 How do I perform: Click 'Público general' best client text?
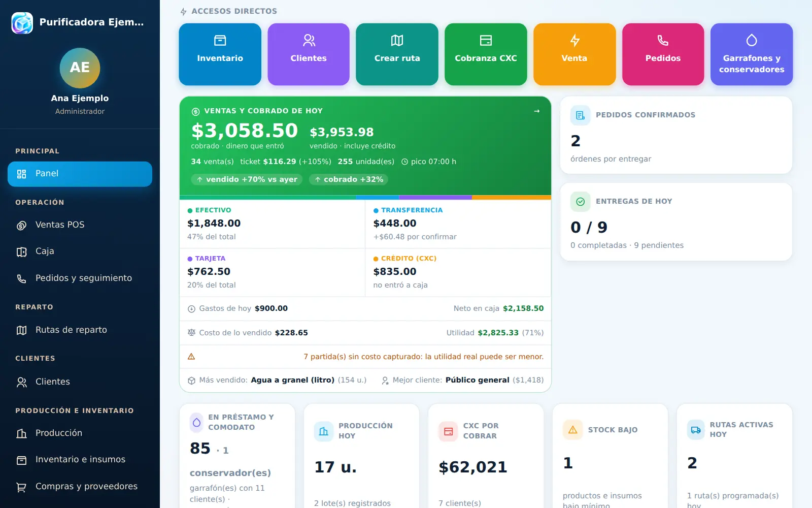click(x=478, y=380)
